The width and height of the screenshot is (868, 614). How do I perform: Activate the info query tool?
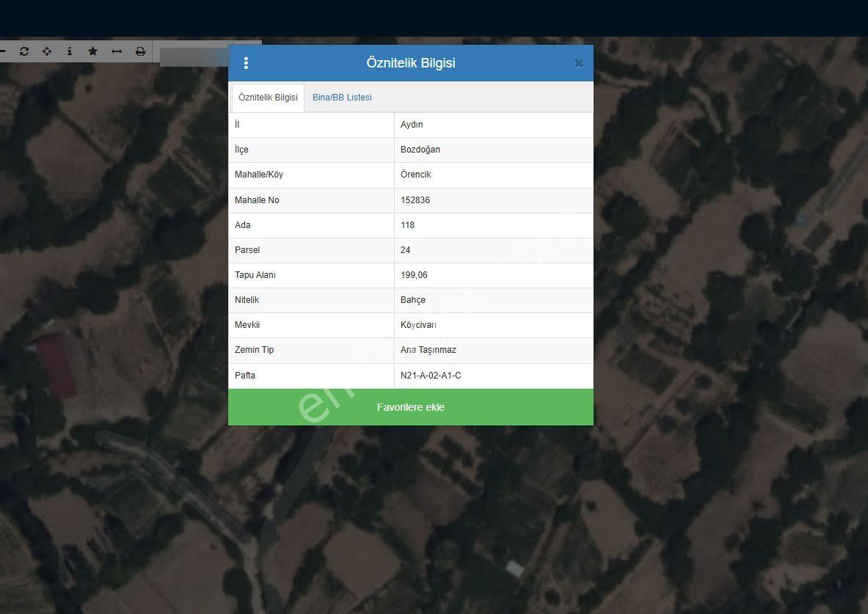point(70,51)
